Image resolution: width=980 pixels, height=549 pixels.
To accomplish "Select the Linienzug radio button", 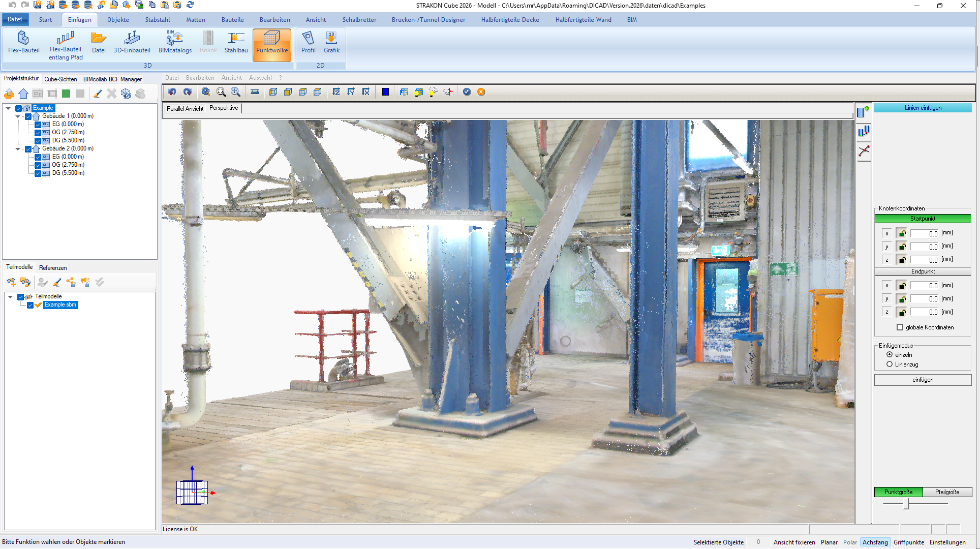I will (890, 364).
